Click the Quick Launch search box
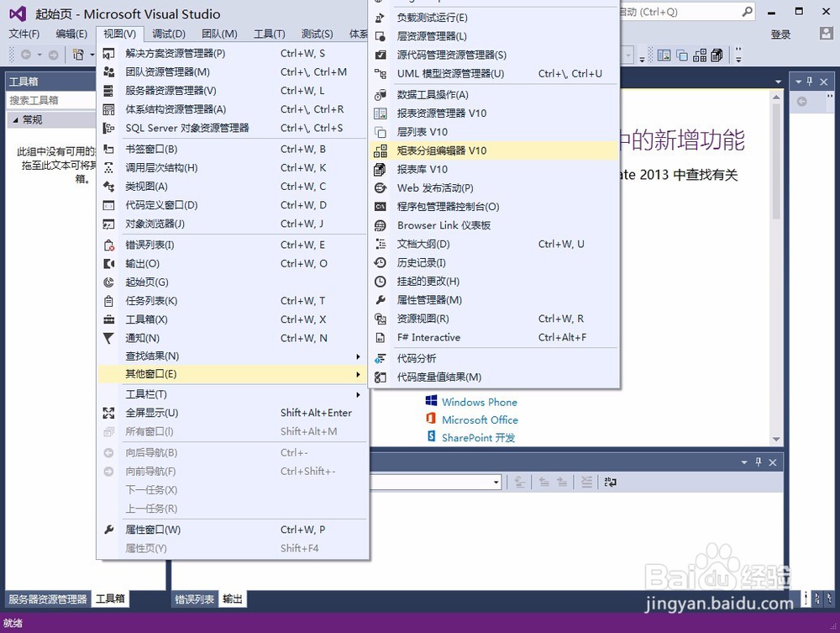This screenshot has height=633, width=840. tap(687, 12)
